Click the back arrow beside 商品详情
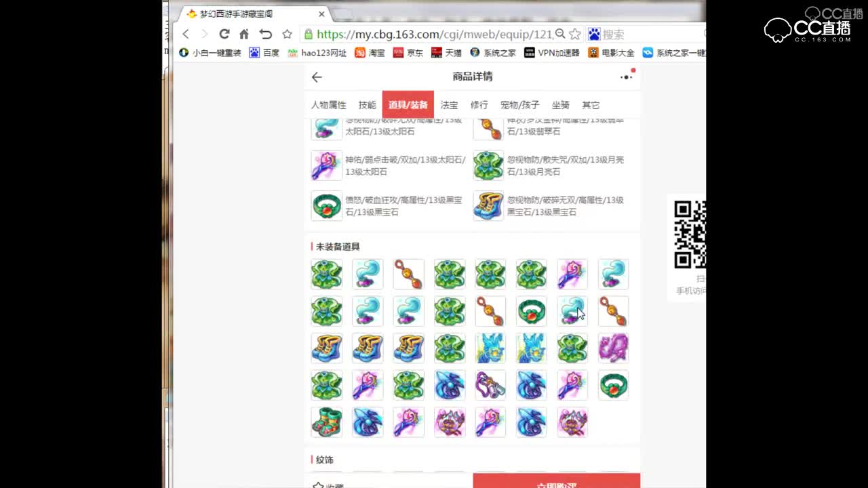This screenshot has height=488, width=868. pos(317,77)
